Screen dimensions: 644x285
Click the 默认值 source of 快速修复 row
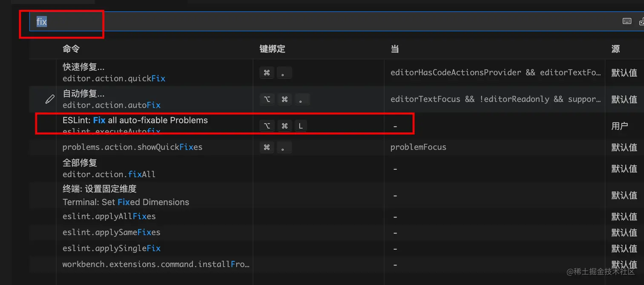[x=624, y=72]
